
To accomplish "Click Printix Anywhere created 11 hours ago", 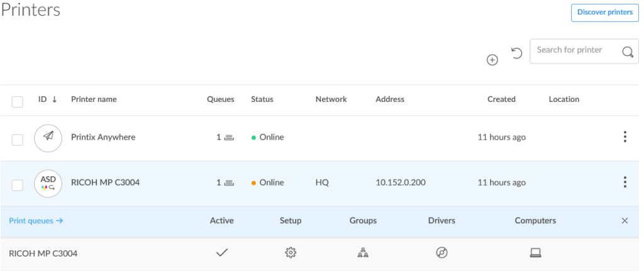I will [501, 137].
